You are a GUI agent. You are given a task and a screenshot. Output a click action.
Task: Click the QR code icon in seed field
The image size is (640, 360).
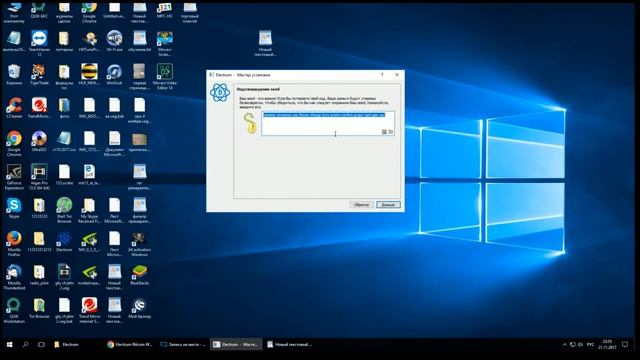384,132
